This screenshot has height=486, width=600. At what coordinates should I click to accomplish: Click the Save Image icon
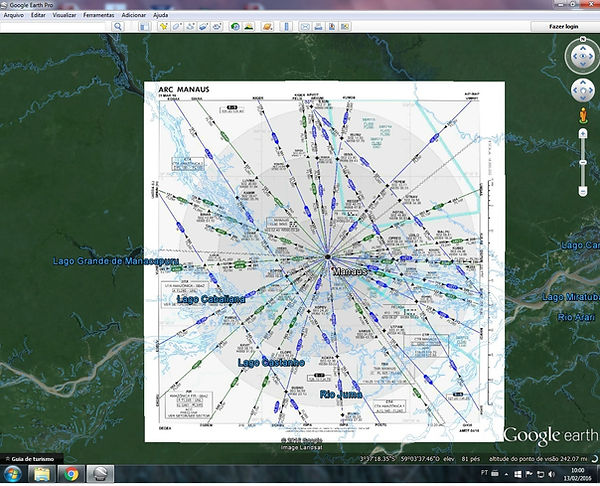(332, 26)
